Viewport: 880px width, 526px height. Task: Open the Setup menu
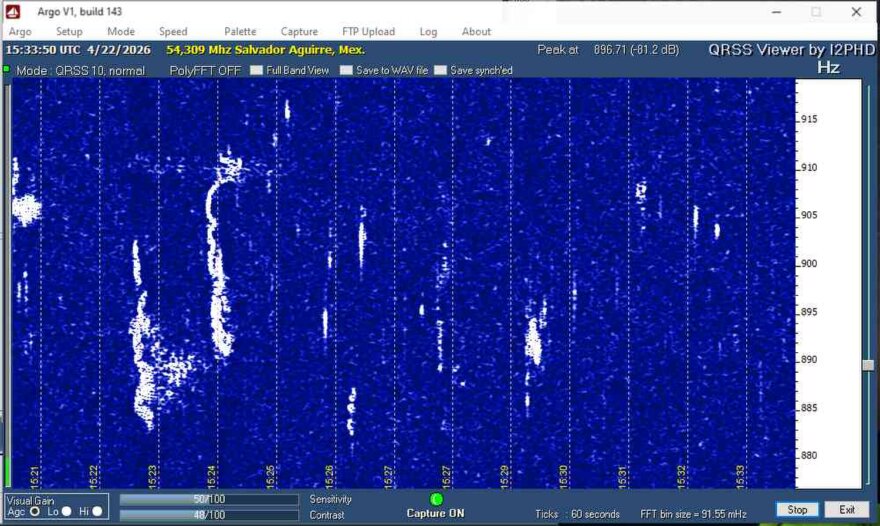(69, 32)
